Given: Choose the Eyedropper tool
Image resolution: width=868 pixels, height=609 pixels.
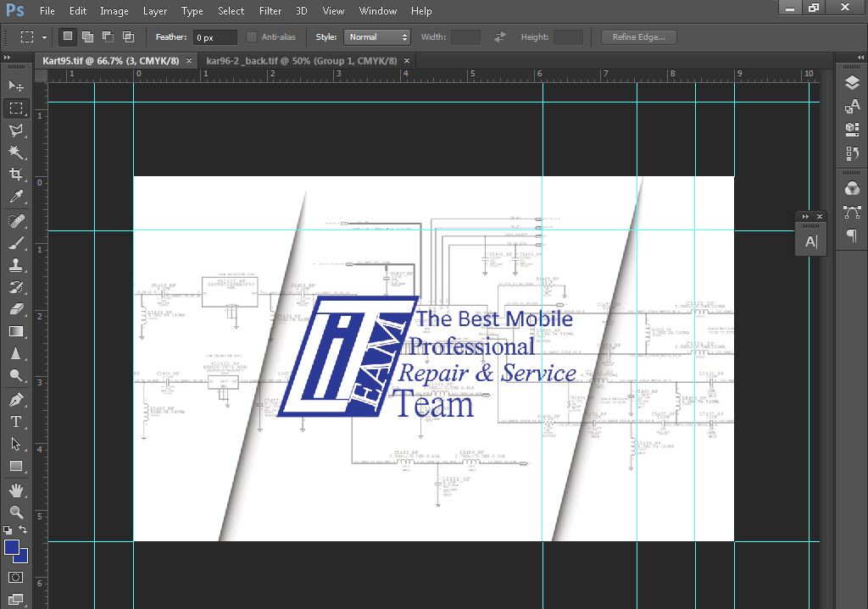Looking at the screenshot, I should tap(15, 197).
